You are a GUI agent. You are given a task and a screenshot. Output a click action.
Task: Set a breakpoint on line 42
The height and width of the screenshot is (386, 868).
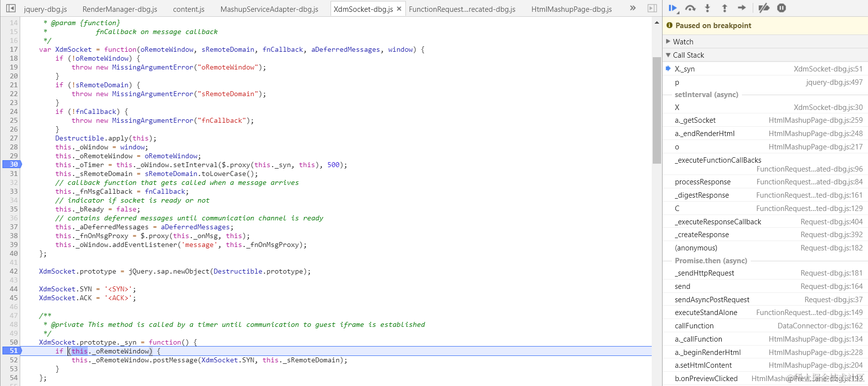[13, 271]
